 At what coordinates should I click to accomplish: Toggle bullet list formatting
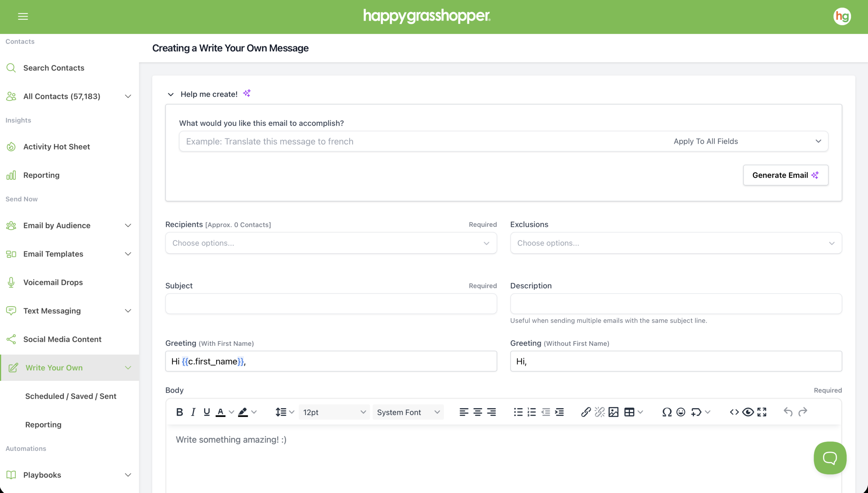[518, 412]
